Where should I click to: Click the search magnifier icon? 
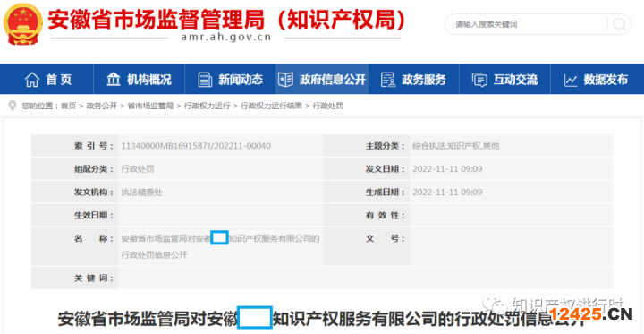[x=619, y=24]
